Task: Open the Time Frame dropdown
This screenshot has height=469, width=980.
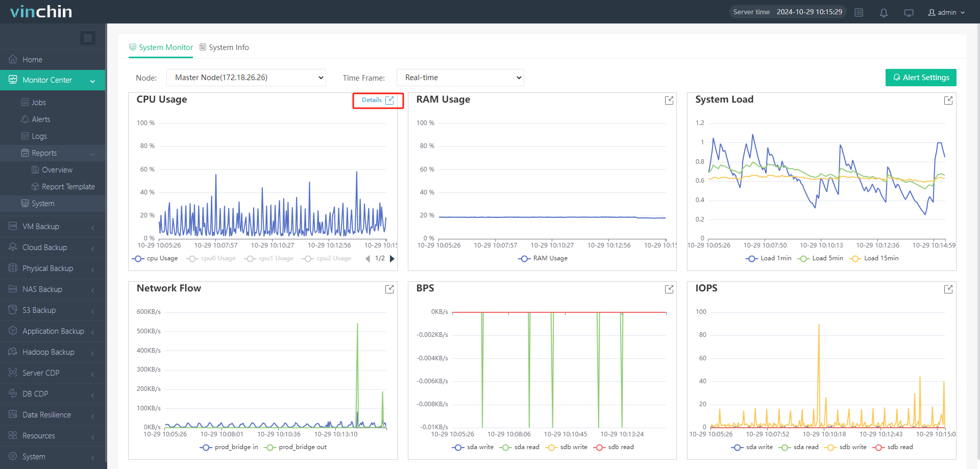Action: click(x=460, y=78)
